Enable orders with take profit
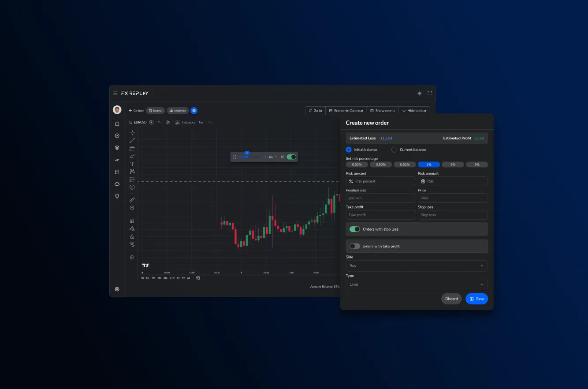 tap(355, 246)
